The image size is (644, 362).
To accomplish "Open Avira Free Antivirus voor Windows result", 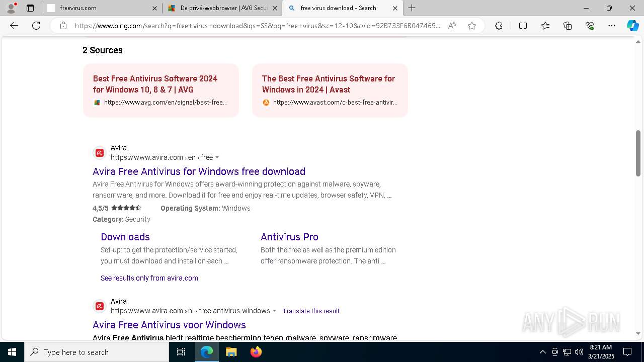I will pos(169,325).
